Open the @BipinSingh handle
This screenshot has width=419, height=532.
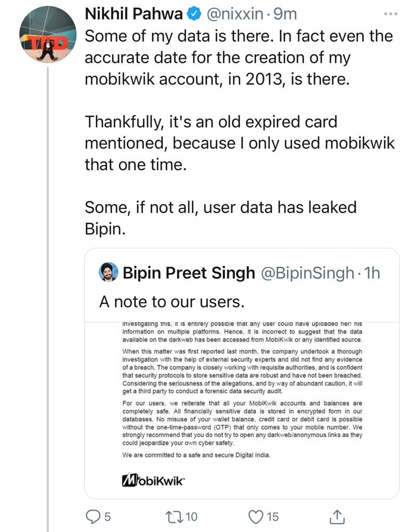[x=307, y=272]
